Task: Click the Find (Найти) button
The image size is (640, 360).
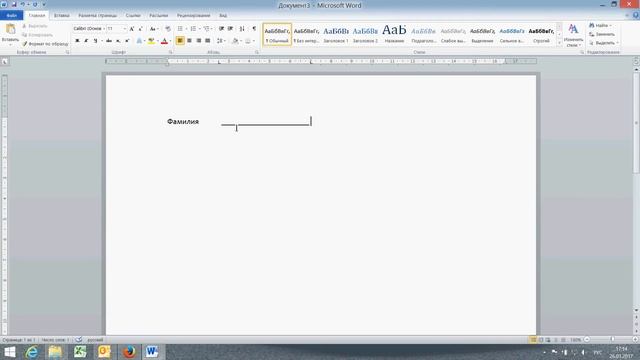Action: (x=600, y=26)
